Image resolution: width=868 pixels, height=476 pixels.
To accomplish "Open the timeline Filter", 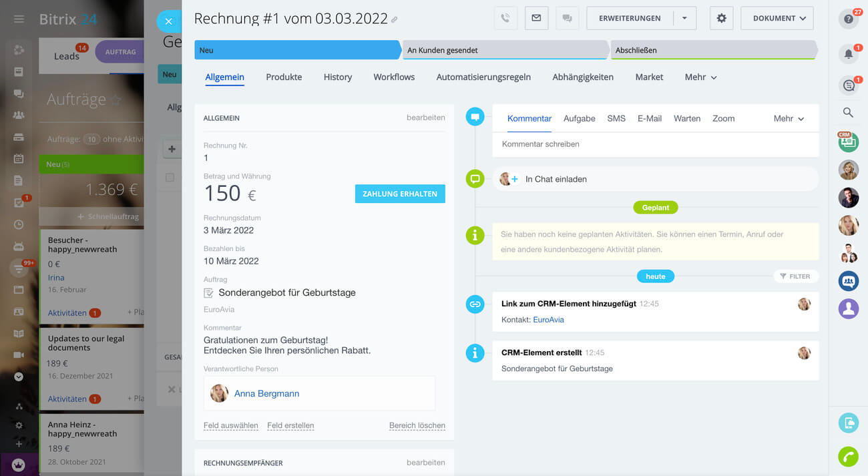I will (x=795, y=276).
